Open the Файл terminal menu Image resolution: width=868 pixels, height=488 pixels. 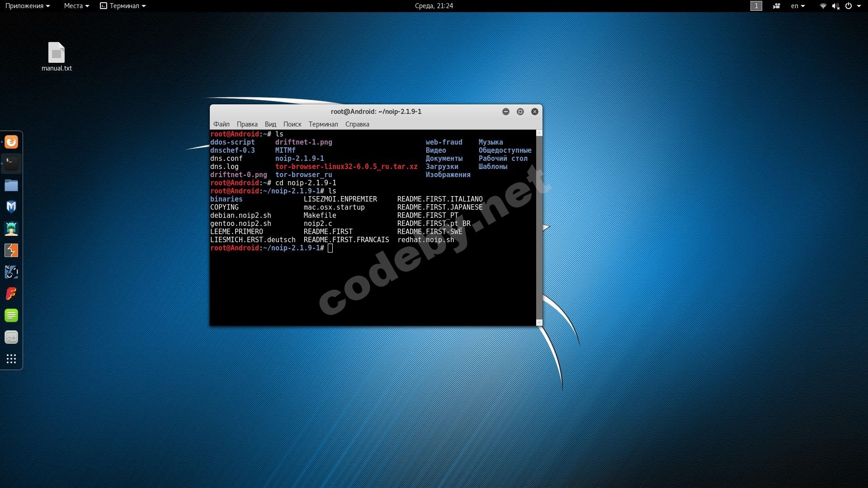pyautogui.click(x=221, y=124)
